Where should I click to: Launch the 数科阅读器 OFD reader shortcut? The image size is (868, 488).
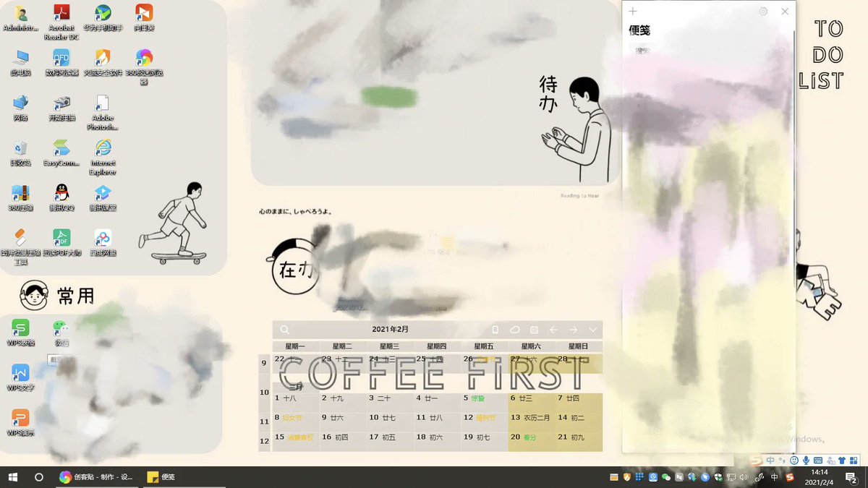click(61, 63)
